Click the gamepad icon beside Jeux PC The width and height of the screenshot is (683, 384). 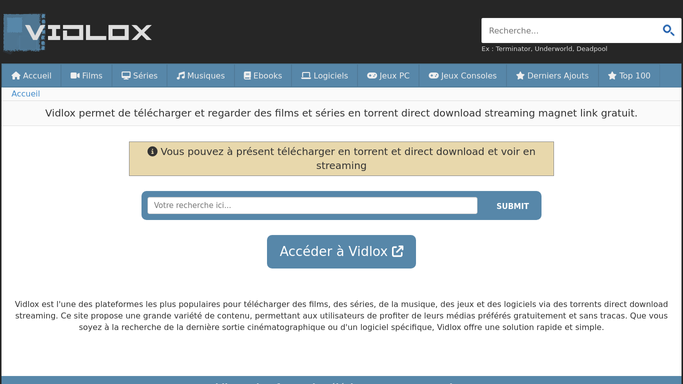tap(372, 76)
